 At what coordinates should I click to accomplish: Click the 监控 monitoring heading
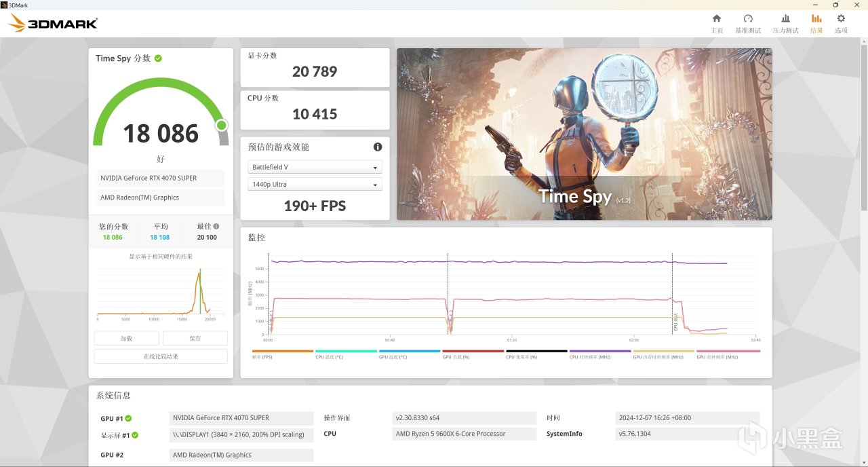click(256, 238)
